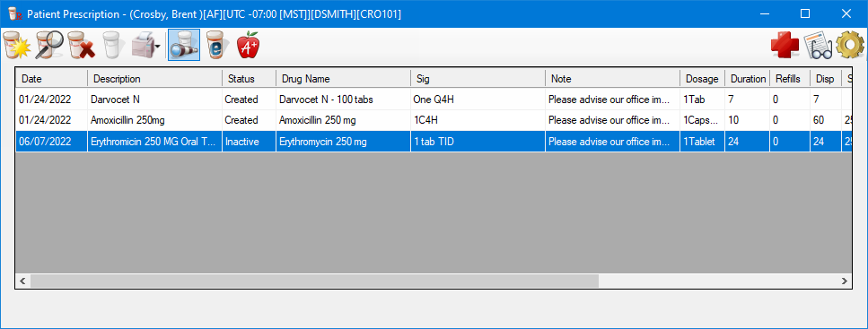Open the document with glasses icon
Screen dimensions: 868x329
coord(818,46)
